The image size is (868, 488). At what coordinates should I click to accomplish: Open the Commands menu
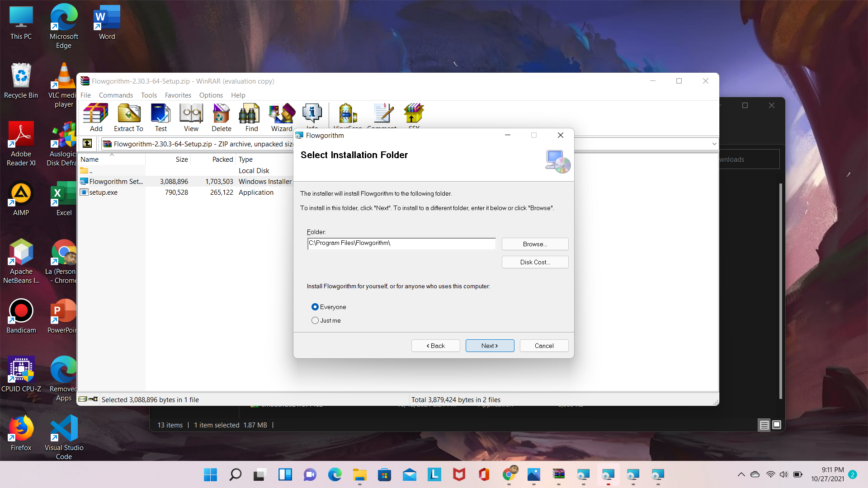(x=116, y=95)
